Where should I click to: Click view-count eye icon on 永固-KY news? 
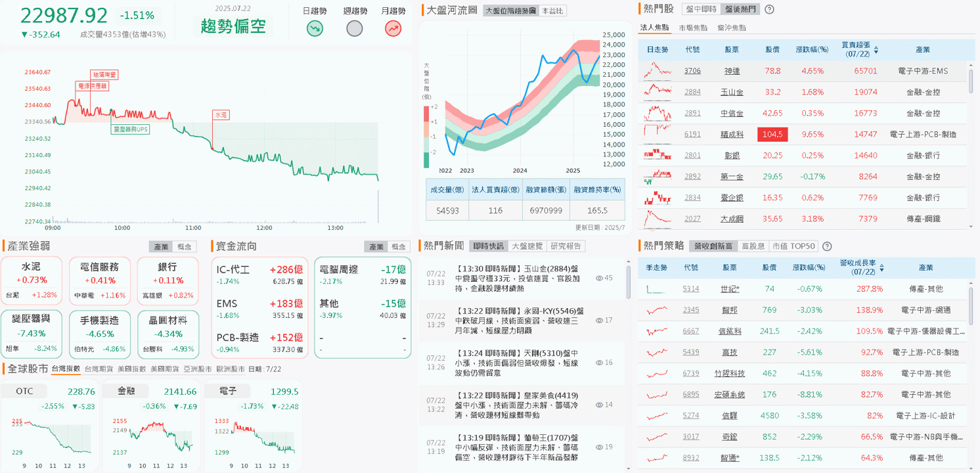(x=599, y=320)
